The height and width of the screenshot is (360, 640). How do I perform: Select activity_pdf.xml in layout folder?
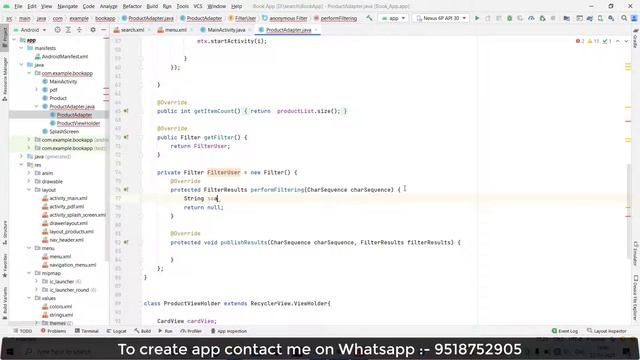tap(62, 207)
